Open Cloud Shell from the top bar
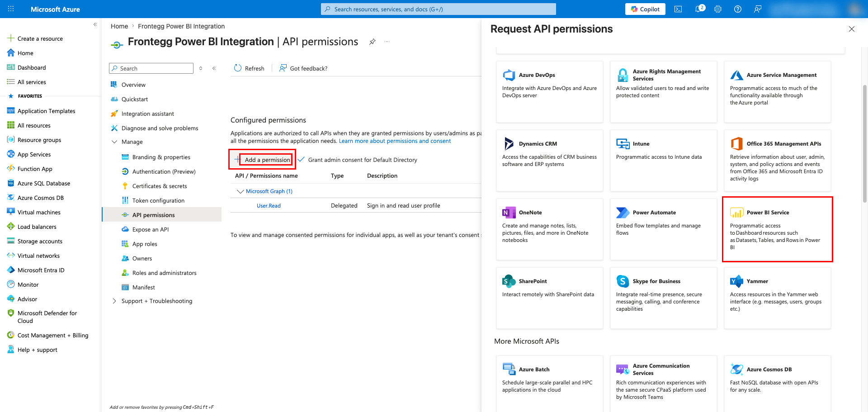 click(678, 9)
